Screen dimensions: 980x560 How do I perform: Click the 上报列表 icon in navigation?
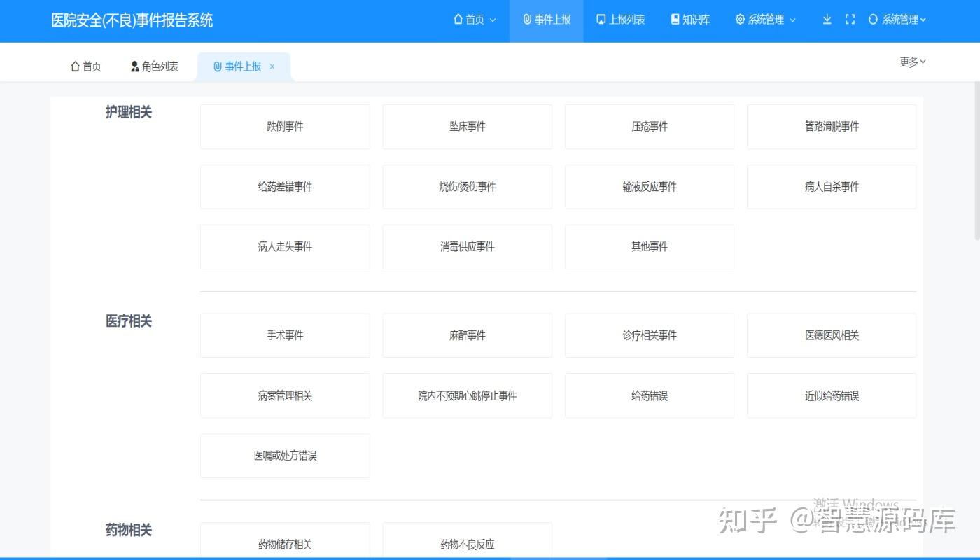click(601, 20)
